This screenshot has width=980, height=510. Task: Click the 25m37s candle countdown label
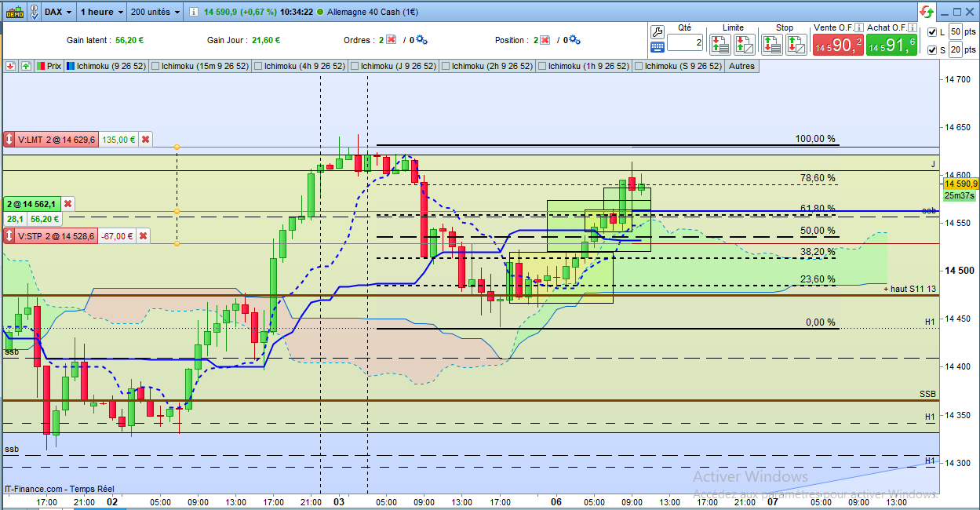click(960, 195)
